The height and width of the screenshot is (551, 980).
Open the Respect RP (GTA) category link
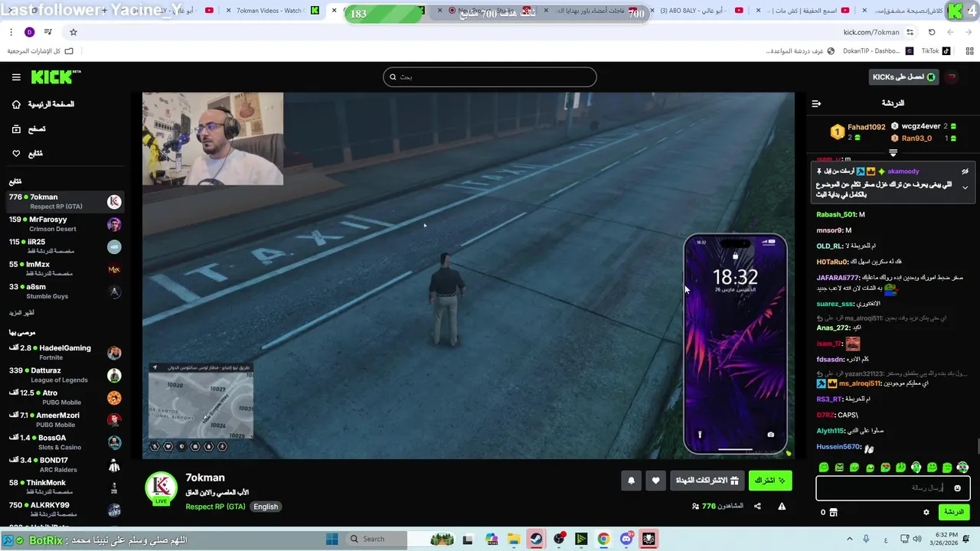click(x=217, y=507)
